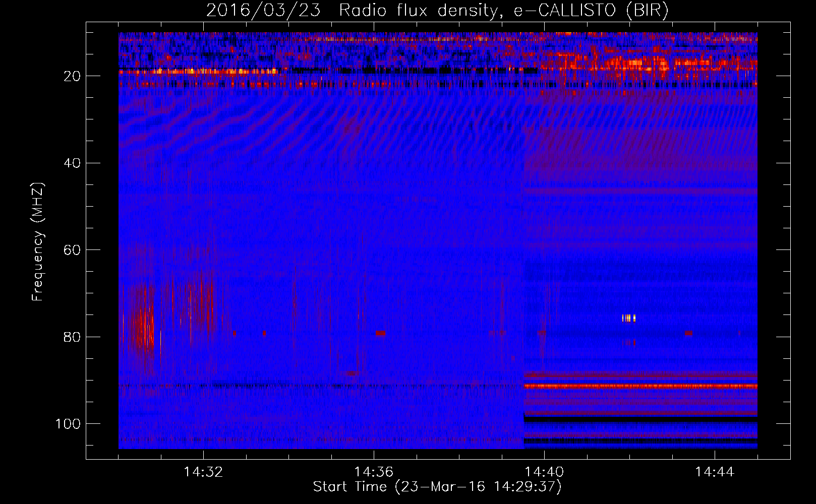Click the 'Start Time (23-Mar-16 14:29:37)' label
This screenshot has height=504, width=816.
437,487
